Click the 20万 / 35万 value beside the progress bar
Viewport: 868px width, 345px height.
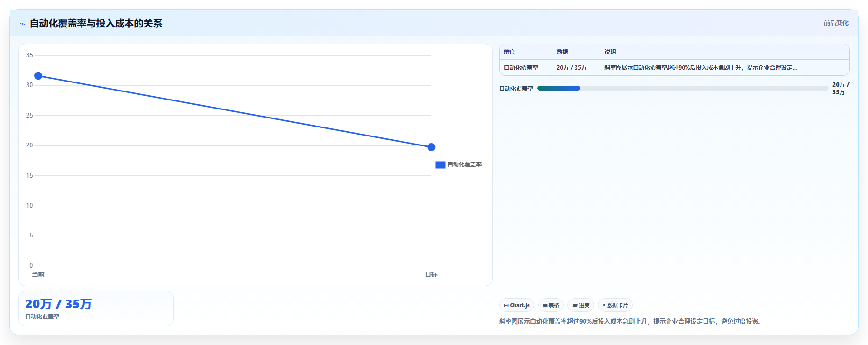click(x=841, y=89)
